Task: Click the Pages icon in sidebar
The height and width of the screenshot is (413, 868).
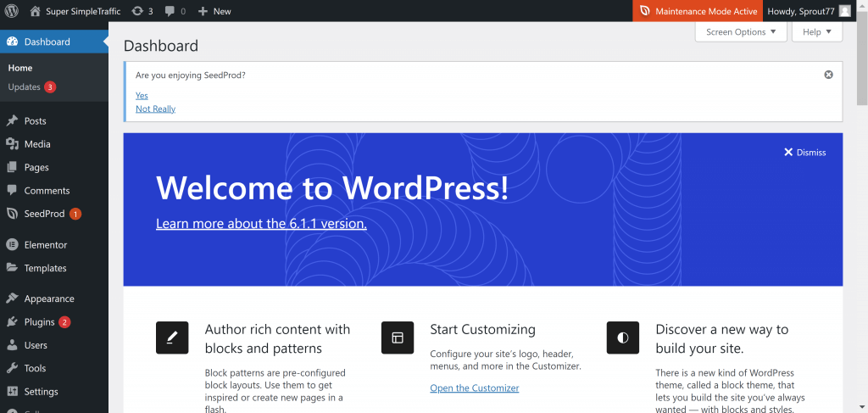Action: click(x=12, y=167)
